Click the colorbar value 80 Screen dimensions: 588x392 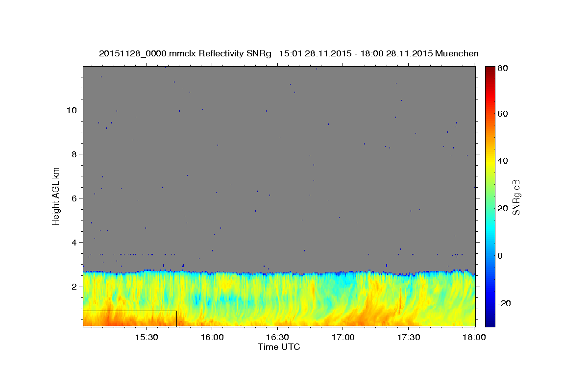[503, 69]
